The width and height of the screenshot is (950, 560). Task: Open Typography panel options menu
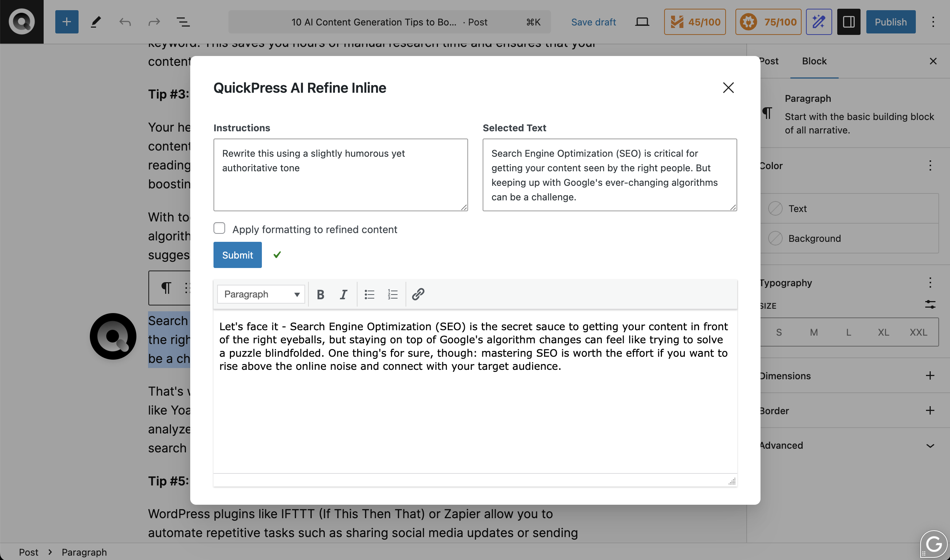point(930,282)
